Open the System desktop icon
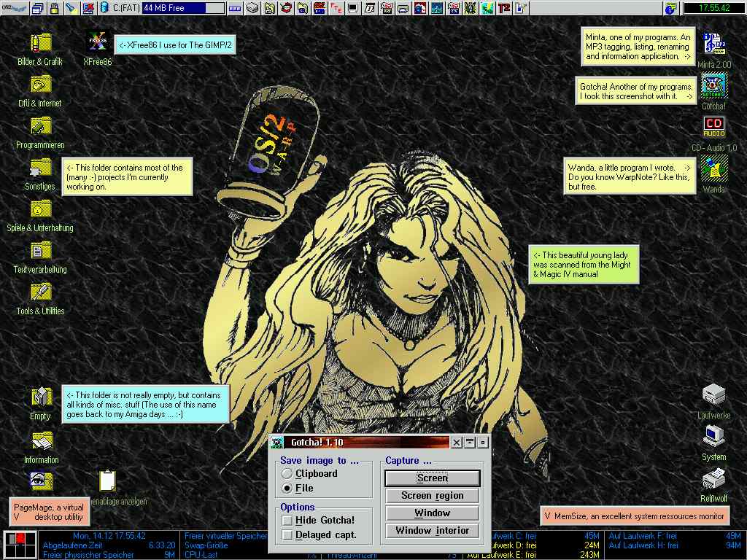Image resolution: width=747 pixels, height=560 pixels. [713, 437]
